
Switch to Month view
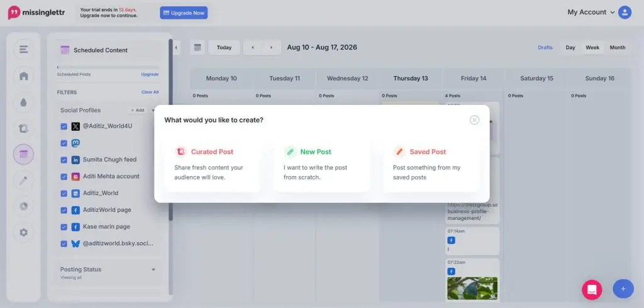tap(618, 47)
